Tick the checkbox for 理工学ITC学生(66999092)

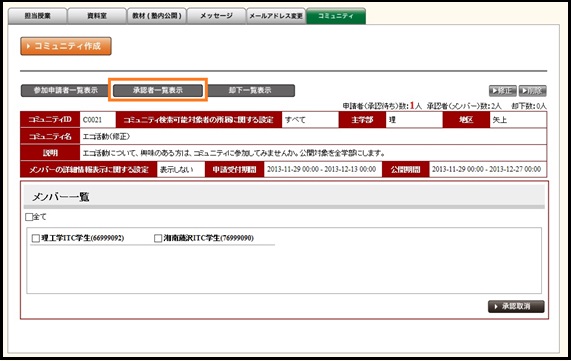[36, 238]
